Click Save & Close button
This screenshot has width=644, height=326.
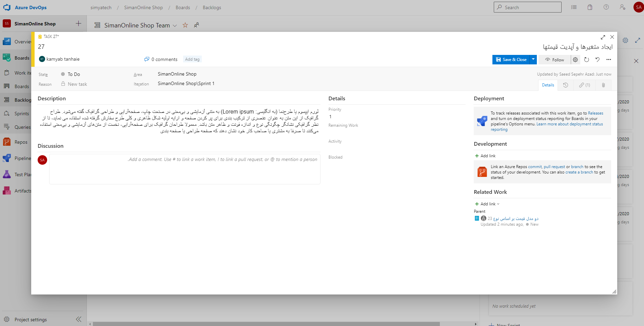[511, 60]
